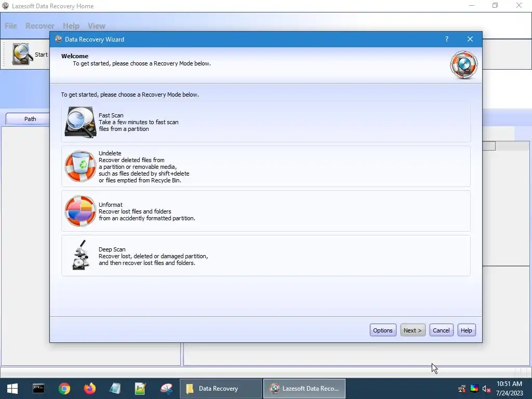The image size is (532, 399).
Task: Click the Options button
Action: point(383,330)
